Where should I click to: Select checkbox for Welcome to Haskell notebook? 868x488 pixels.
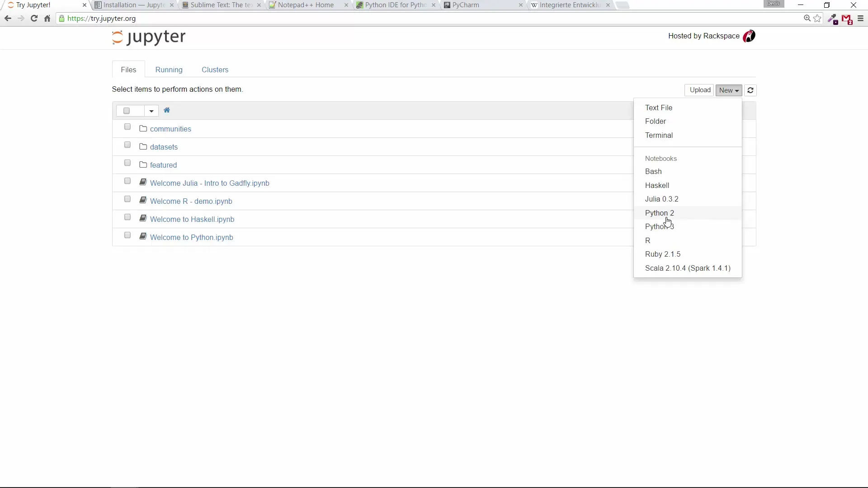(127, 217)
